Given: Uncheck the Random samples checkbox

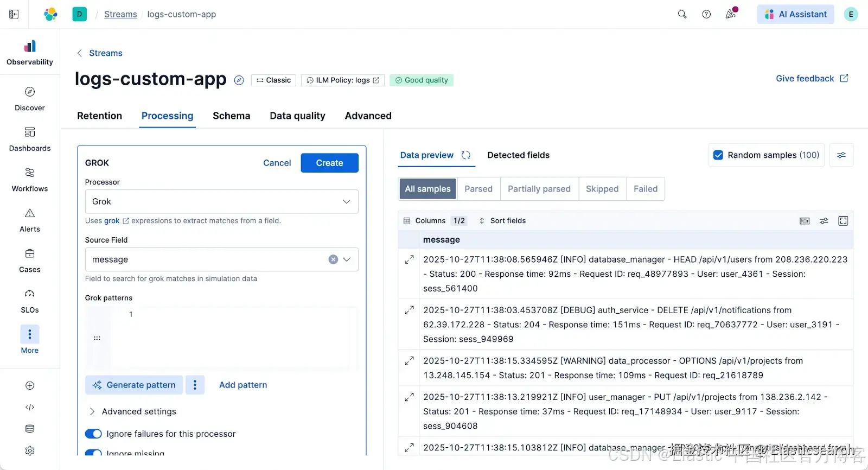Looking at the screenshot, I should click(718, 155).
